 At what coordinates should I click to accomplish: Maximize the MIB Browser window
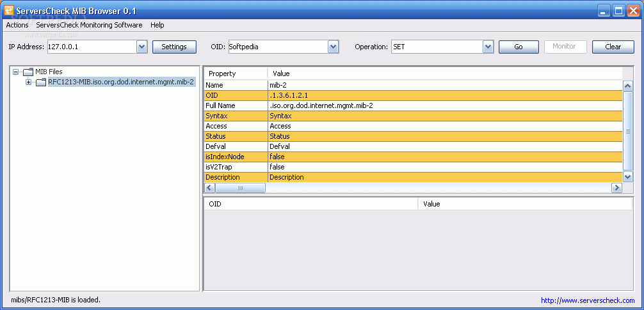pyautogui.click(x=618, y=11)
